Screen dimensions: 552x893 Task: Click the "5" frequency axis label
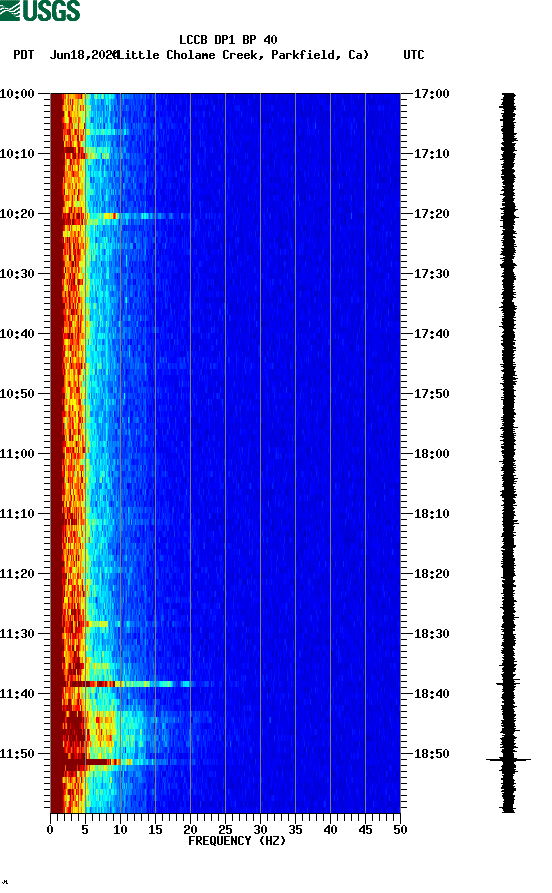click(x=85, y=830)
